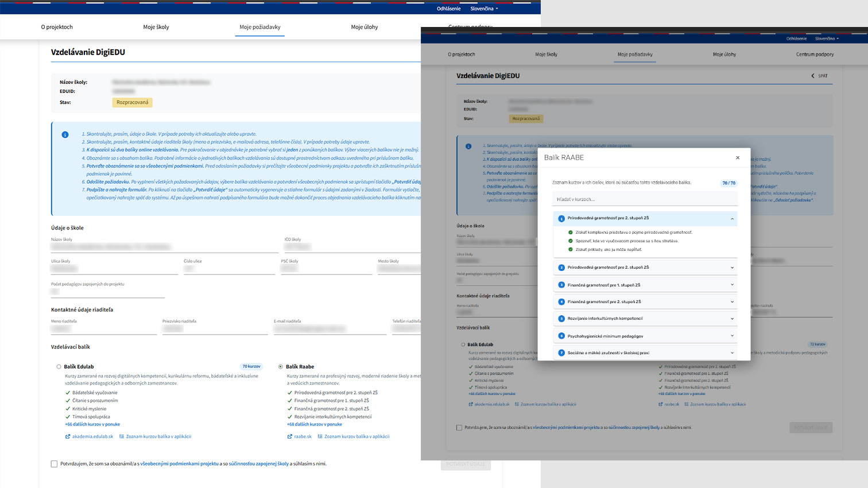Click Odhlásenie link in left window
Viewport: 868px width, 488px height.
(449, 9)
